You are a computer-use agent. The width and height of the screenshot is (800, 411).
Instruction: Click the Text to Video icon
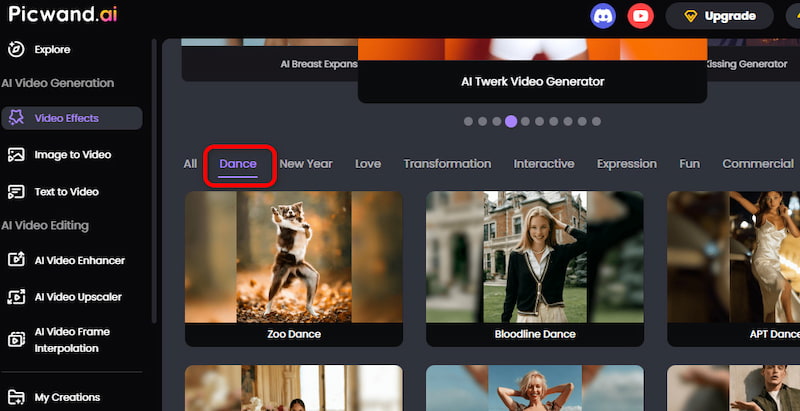pos(16,192)
